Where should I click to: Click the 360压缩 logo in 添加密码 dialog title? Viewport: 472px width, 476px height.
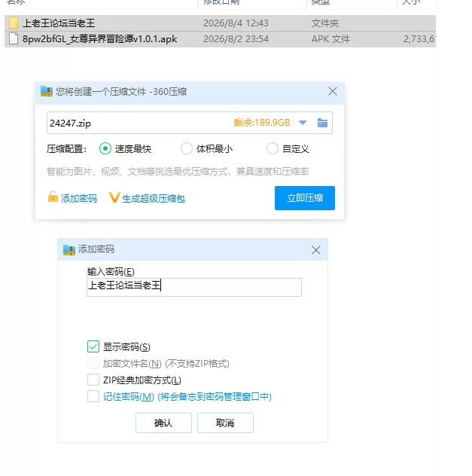(69, 250)
